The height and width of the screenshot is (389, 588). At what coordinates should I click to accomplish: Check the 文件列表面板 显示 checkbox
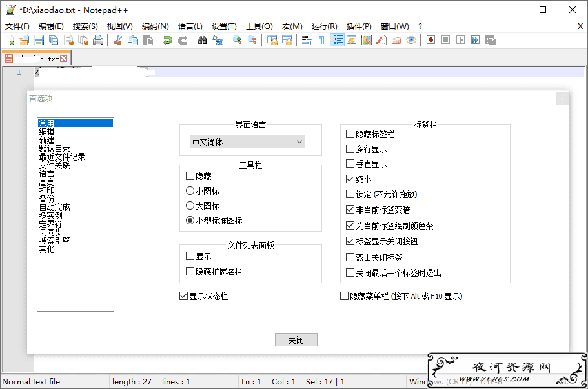[x=190, y=256]
